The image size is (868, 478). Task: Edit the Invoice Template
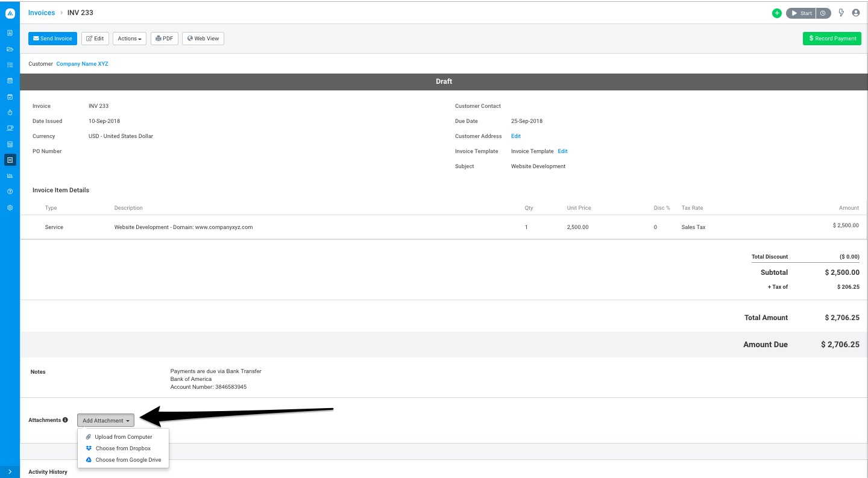coord(562,151)
